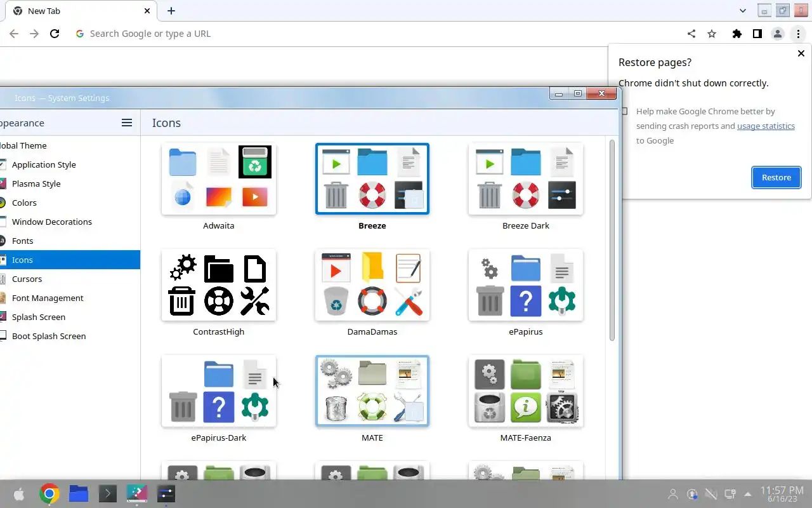Select the DamaDamas icon theme
812x508 pixels.
[372, 285]
